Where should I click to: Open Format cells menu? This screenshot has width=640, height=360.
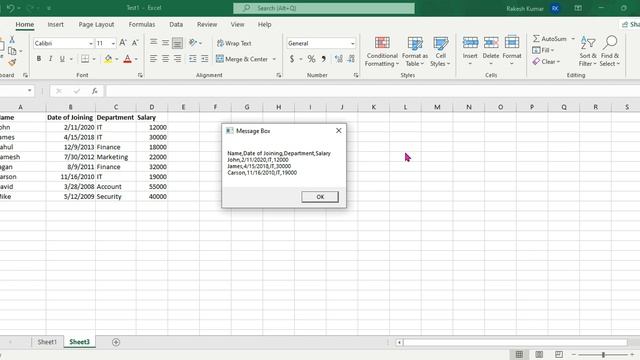[x=512, y=51]
